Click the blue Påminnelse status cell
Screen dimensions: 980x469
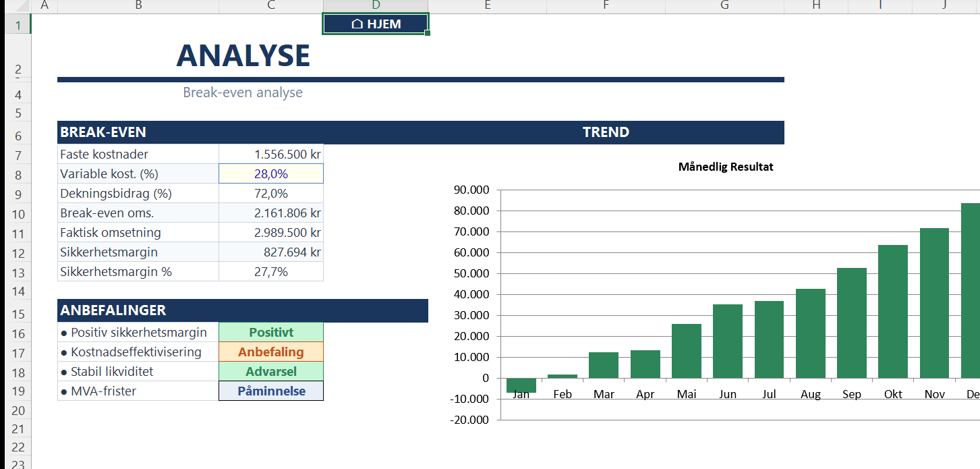pos(271,391)
